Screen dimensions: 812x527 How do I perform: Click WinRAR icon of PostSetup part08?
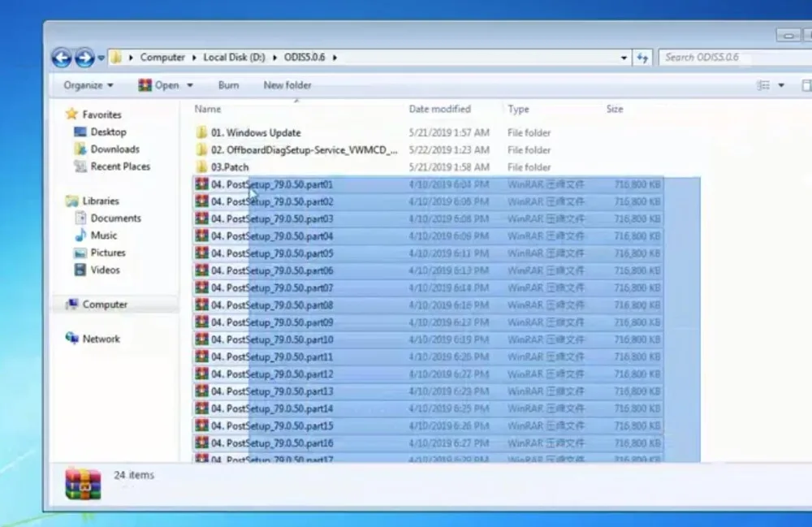(202, 305)
